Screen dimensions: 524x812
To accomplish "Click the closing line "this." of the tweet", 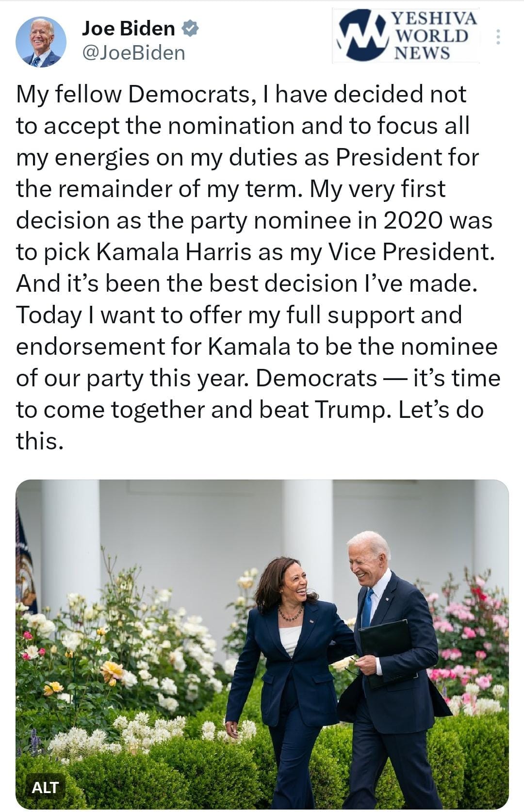I will [x=40, y=441].
